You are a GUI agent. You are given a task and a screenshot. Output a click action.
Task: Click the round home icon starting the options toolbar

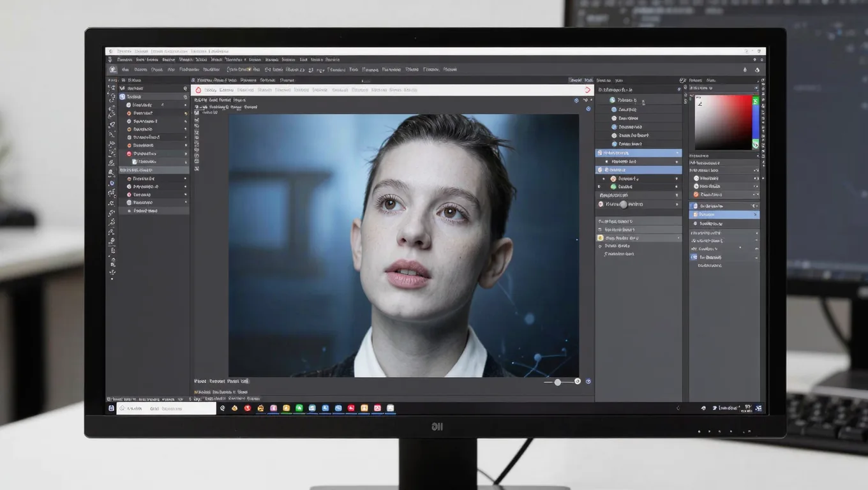coord(113,70)
